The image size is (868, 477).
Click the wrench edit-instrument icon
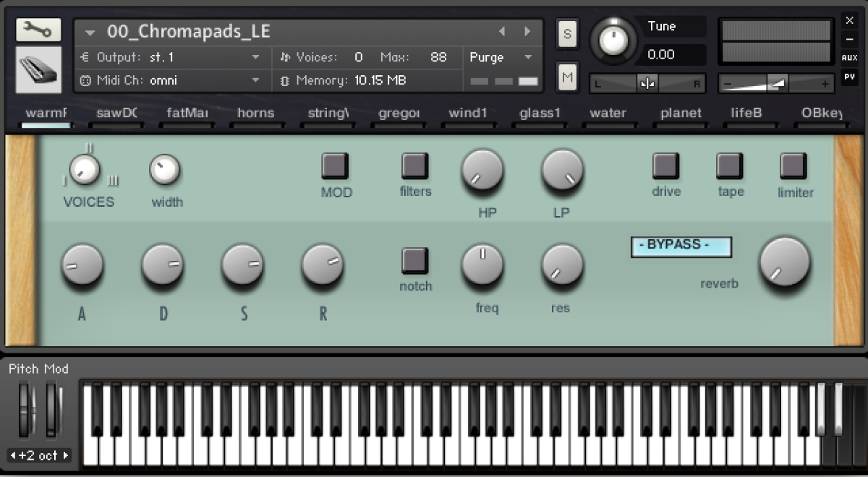tap(38, 30)
